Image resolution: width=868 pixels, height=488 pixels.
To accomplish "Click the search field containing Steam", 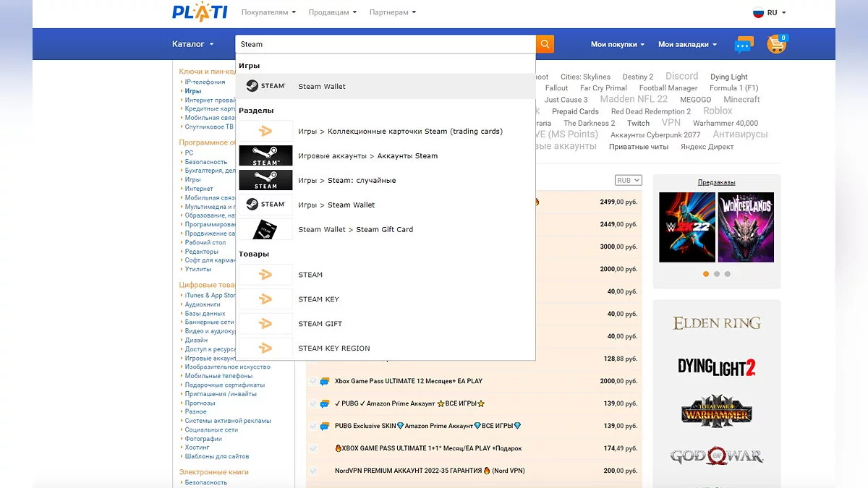I will (383, 44).
